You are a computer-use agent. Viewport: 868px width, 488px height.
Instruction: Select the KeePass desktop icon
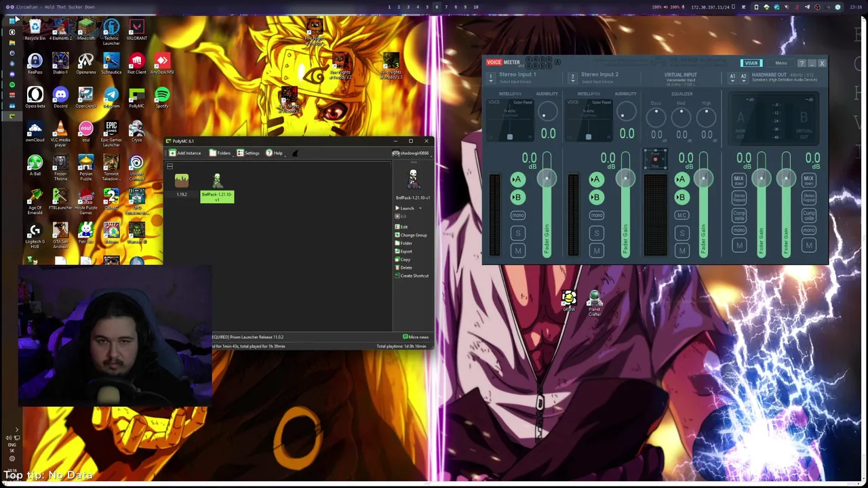[35, 63]
